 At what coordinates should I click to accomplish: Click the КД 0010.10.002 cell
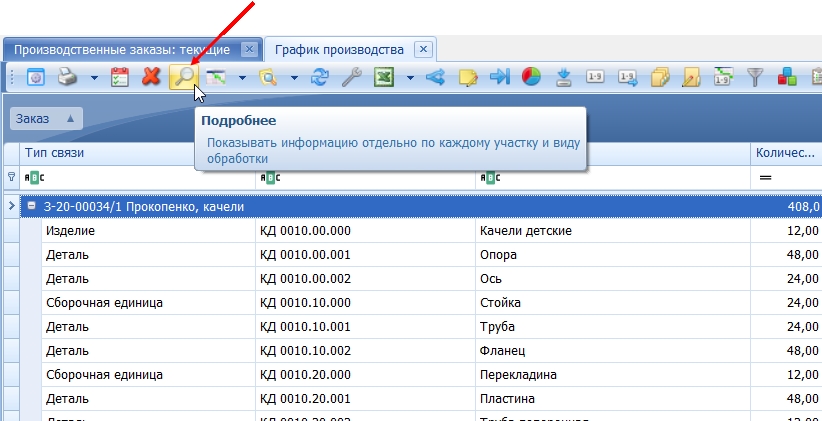tap(365, 351)
